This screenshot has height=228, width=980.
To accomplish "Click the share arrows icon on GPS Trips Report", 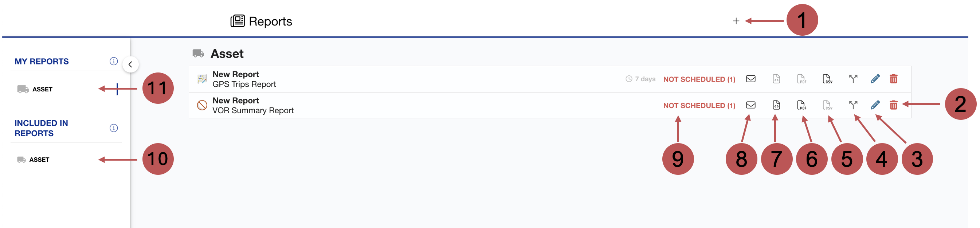I will point(853,79).
